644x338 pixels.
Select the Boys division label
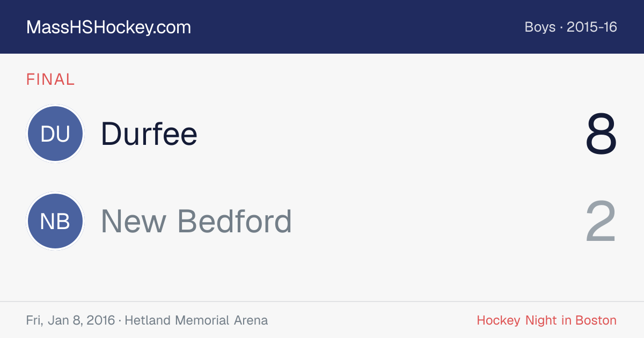[x=540, y=27]
